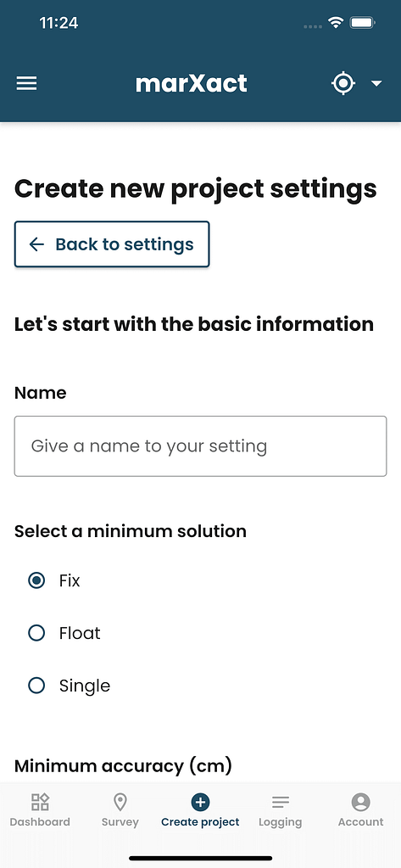401x868 pixels.
Task: Open the Logging tab label
Action: (281, 822)
